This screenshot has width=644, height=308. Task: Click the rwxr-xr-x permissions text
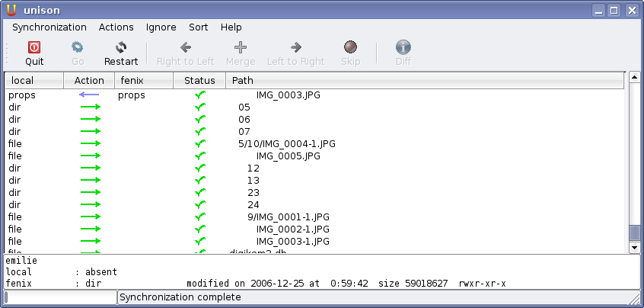point(482,284)
